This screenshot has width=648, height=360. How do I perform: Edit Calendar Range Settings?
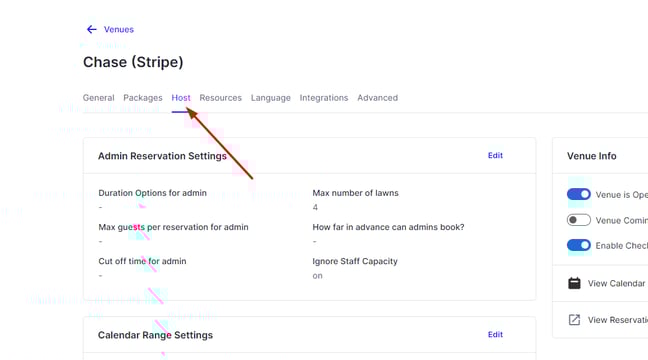point(495,334)
